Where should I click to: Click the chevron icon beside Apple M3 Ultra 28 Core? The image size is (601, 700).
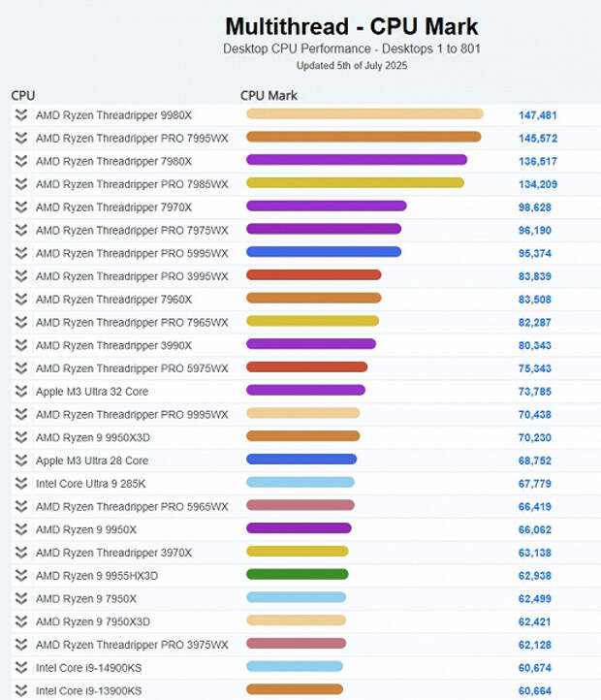click(21, 461)
